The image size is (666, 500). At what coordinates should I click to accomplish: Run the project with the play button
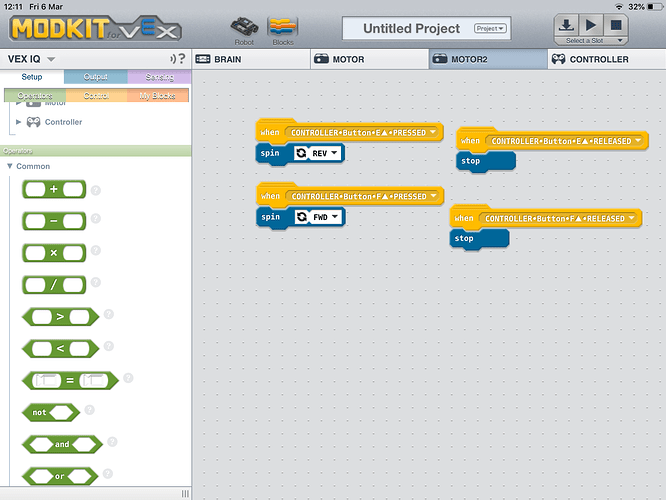pyautogui.click(x=591, y=25)
